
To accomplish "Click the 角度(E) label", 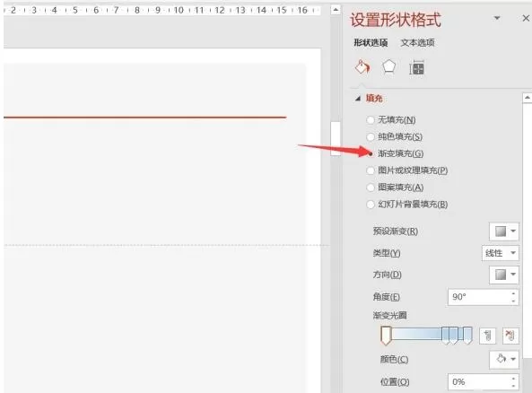I will point(386,297).
